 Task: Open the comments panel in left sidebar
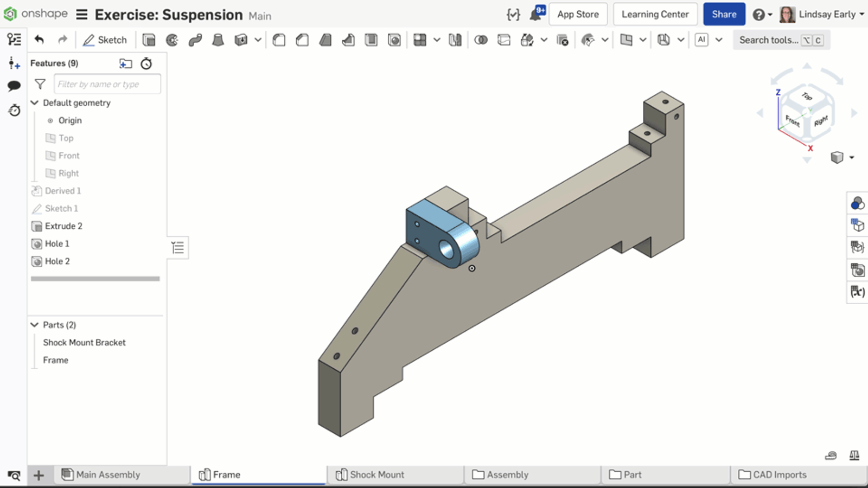[14, 86]
